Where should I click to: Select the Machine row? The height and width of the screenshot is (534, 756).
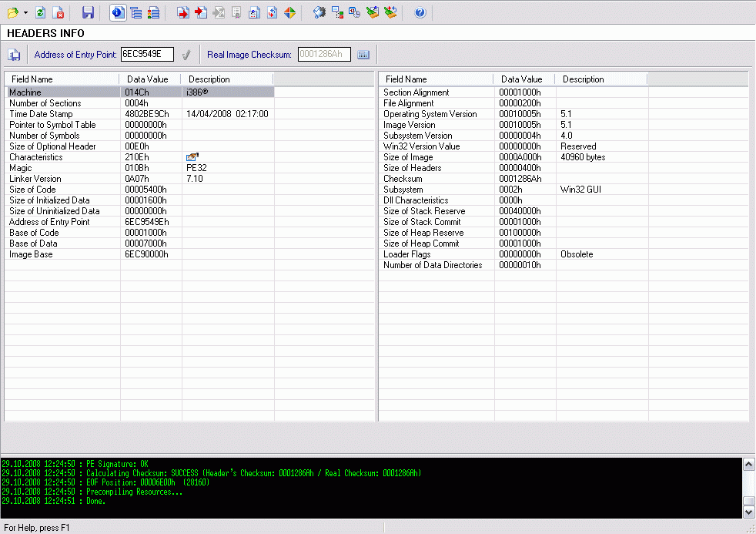pyautogui.click(x=140, y=92)
